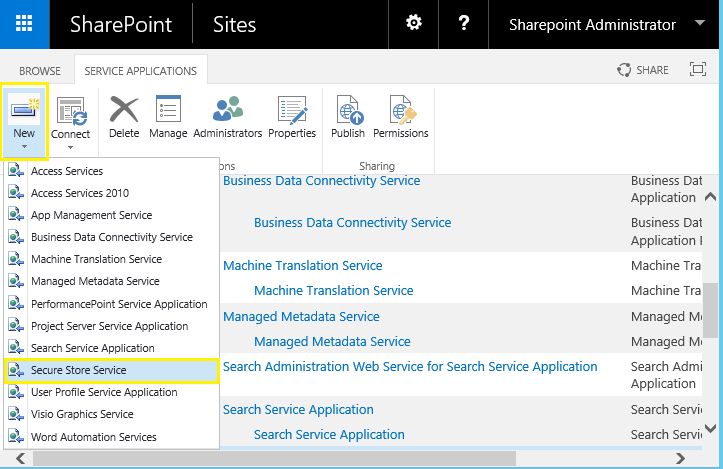Click the icon beside Word Automation Services
The height and width of the screenshot is (469, 723).
(16, 436)
